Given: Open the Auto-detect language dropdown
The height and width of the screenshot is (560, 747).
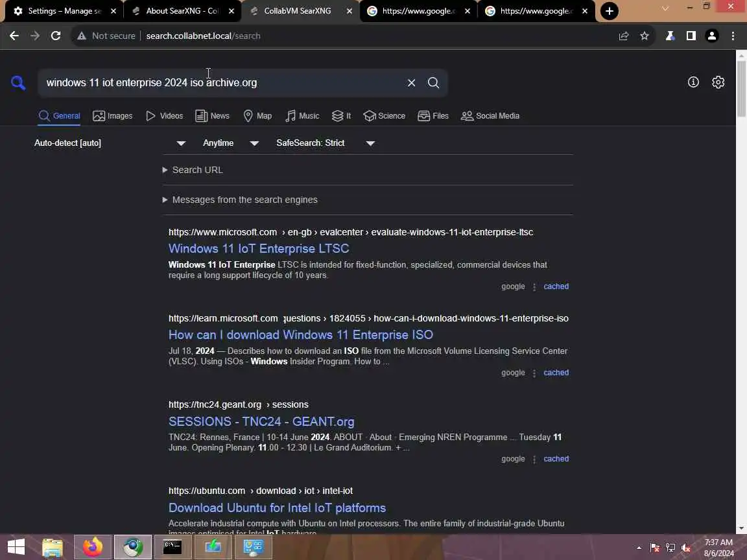Looking at the screenshot, I should tap(110, 143).
